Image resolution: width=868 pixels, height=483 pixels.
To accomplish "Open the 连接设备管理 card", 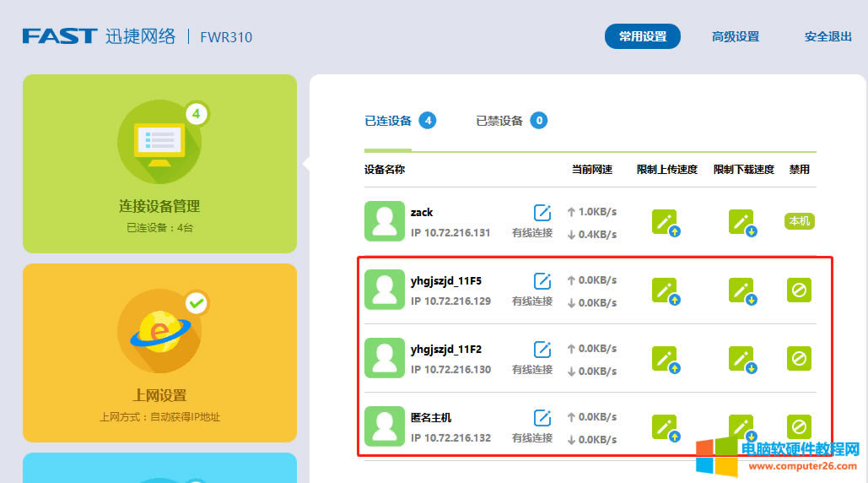I will pos(159,164).
